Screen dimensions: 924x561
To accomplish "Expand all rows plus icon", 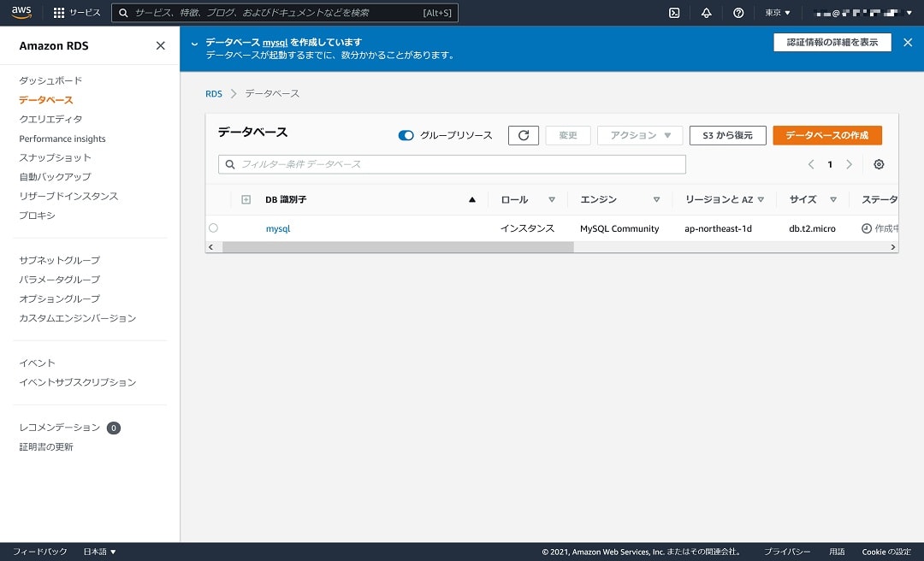I will 246,200.
